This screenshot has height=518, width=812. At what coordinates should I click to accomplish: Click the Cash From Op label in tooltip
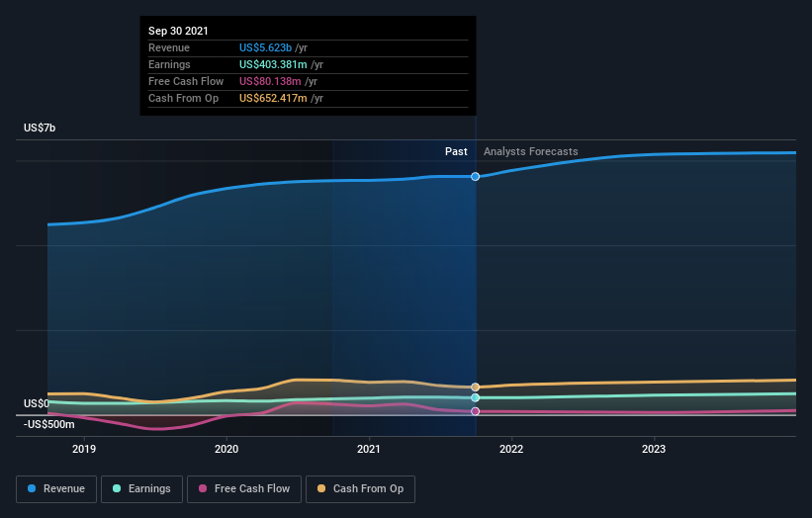(x=183, y=98)
